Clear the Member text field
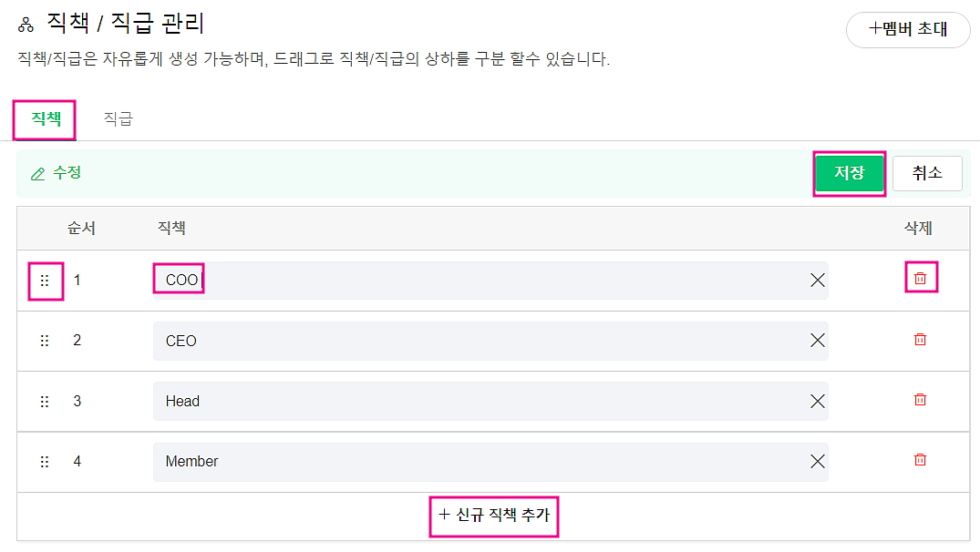980x552 pixels. tap(817, 462)
